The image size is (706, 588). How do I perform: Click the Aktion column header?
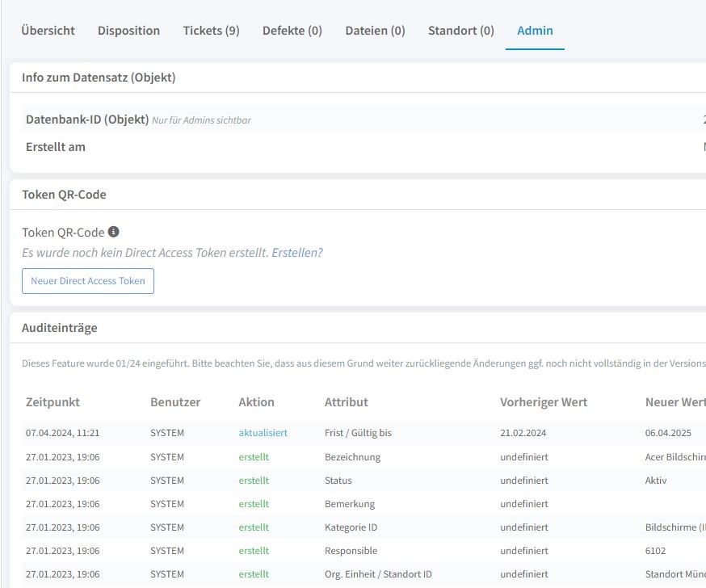[x=256, y=402]
